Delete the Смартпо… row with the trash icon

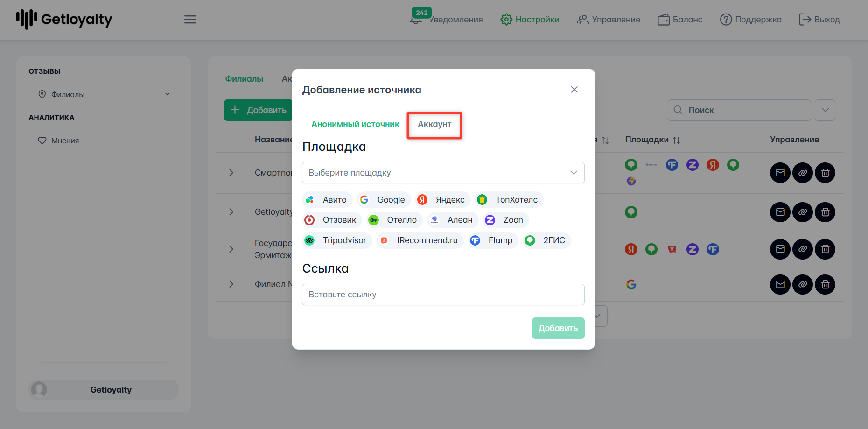pos(825,173)
